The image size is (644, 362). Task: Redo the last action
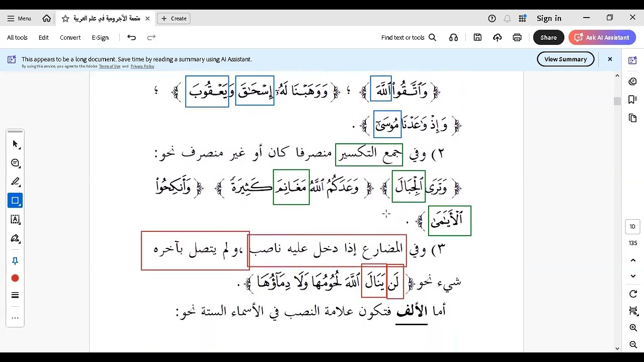pyautogui.click(x=151, y=37)
